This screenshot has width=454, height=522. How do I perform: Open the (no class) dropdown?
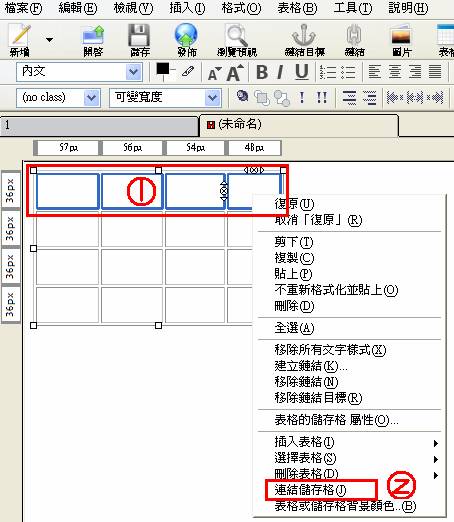pyautogui.click(x=91, y=98)
